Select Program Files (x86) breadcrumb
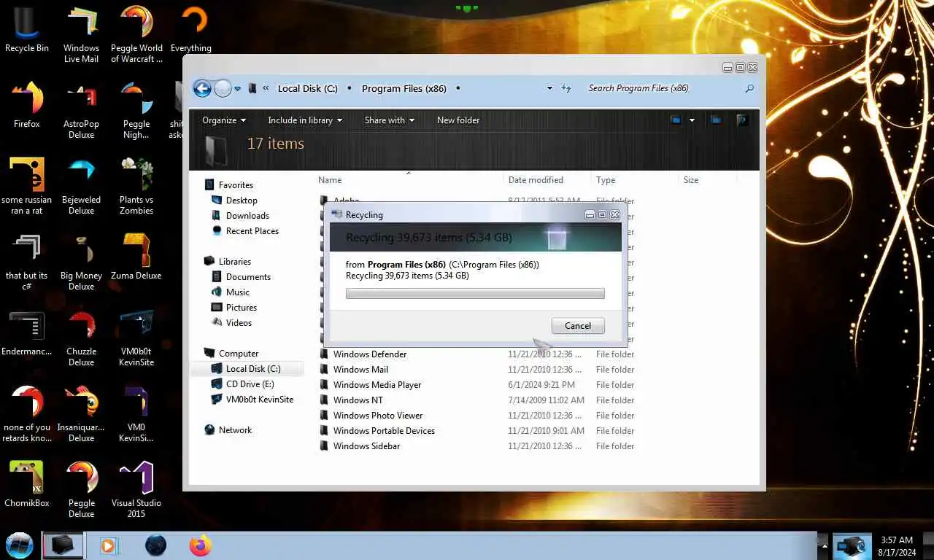 (404, 88)
